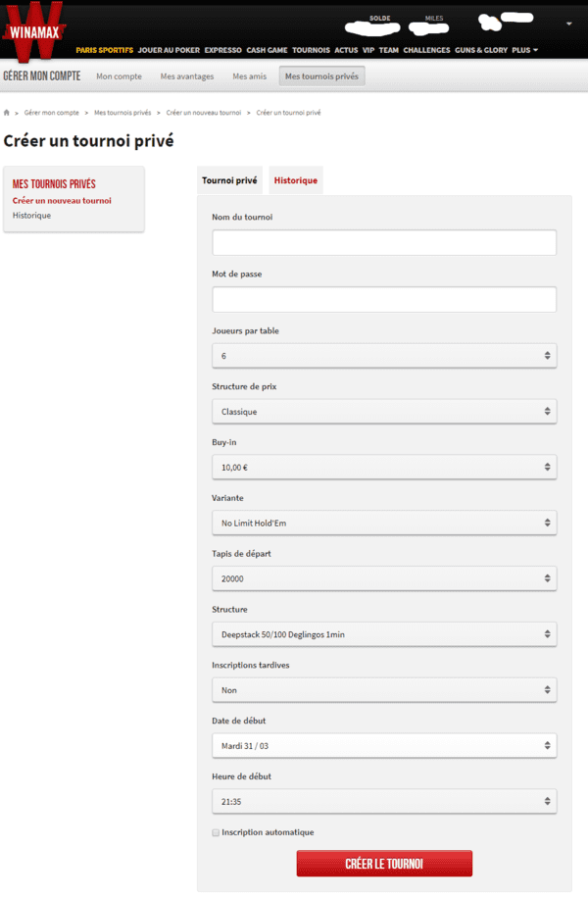Click the CRÉER LE TOURNOI button

pos(384,864)
